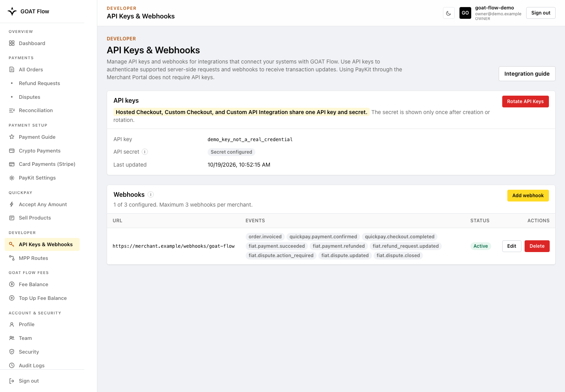Click the quickpay.checkout.completed event tag
This screenshot has width=565, height=392.
399,237
